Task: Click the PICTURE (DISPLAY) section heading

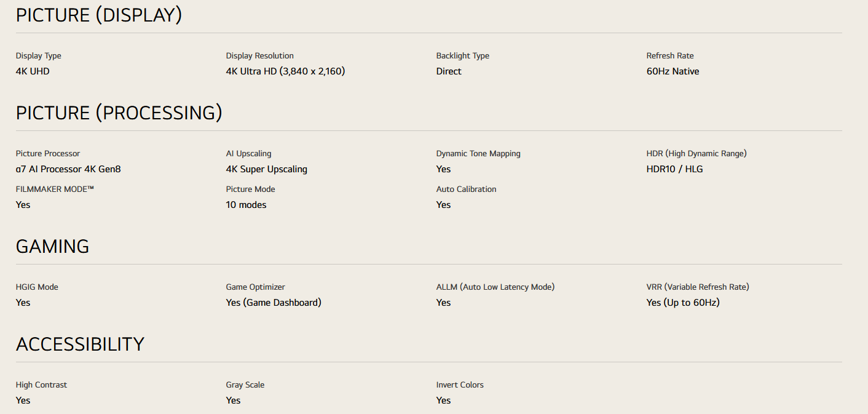Action: tap(98, 15)
